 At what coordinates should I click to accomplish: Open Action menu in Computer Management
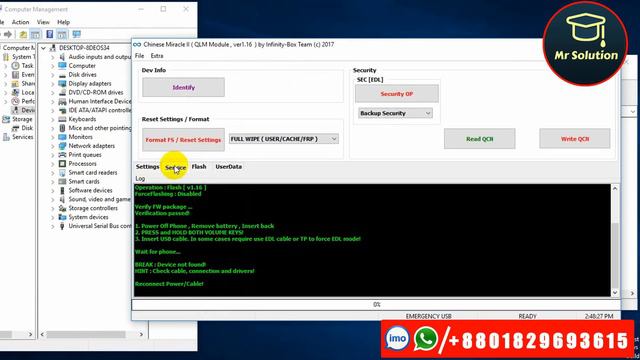click(x=20, y=22)
